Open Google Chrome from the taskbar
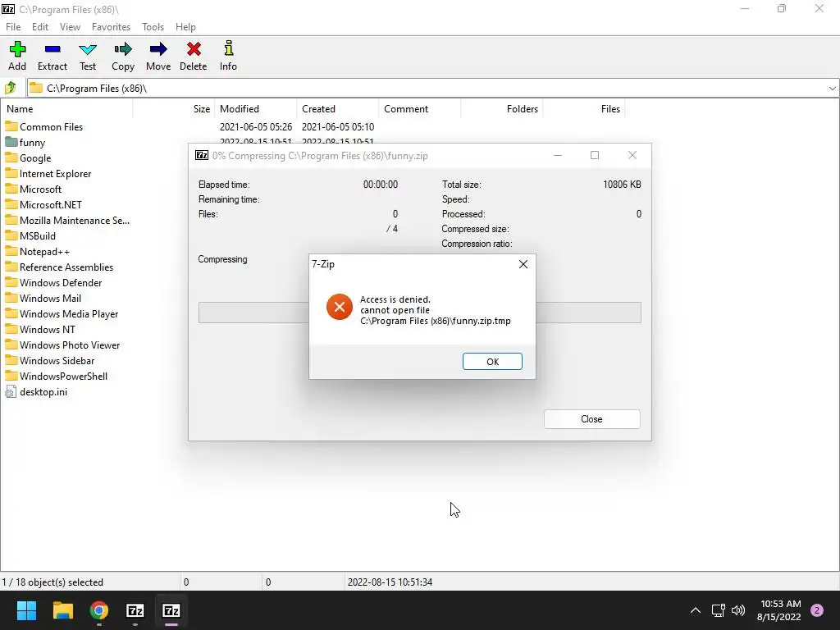This screenshot has height=630, width=840. click(99, 610)
